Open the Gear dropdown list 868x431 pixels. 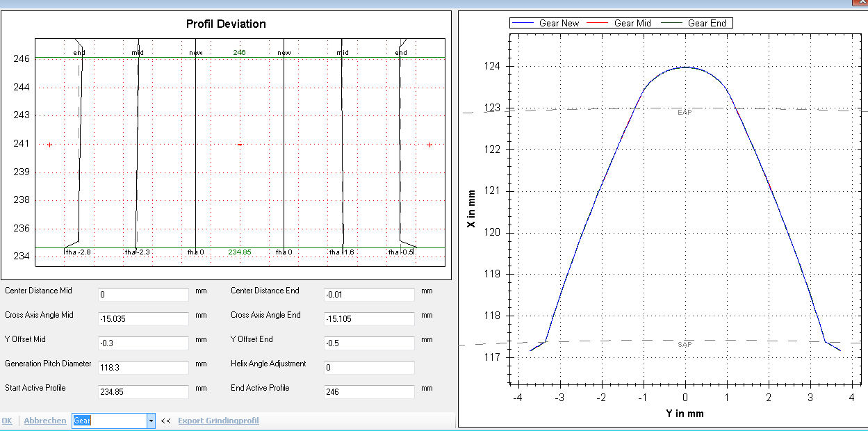[x=151, y=421]
